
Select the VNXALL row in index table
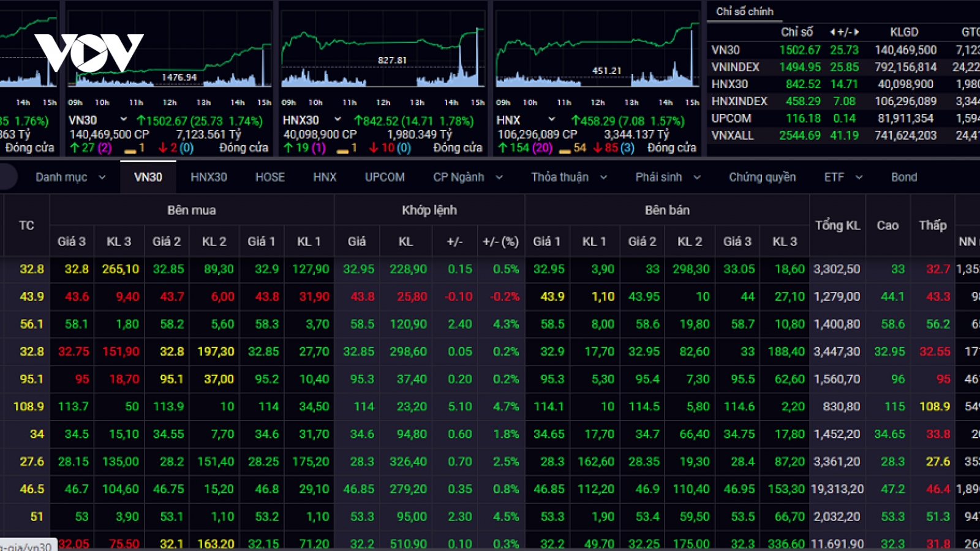tap(844, 135)
